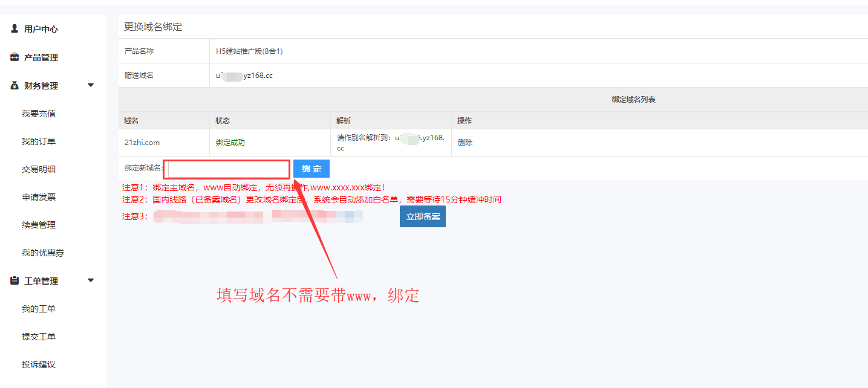Open 我的工单 list

tap(39, 309)
